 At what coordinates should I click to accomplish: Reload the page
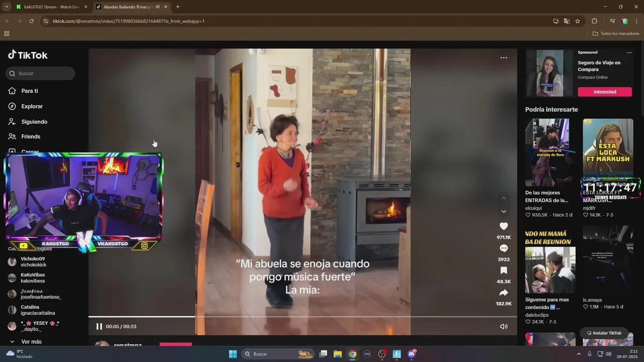coord(31,21)
